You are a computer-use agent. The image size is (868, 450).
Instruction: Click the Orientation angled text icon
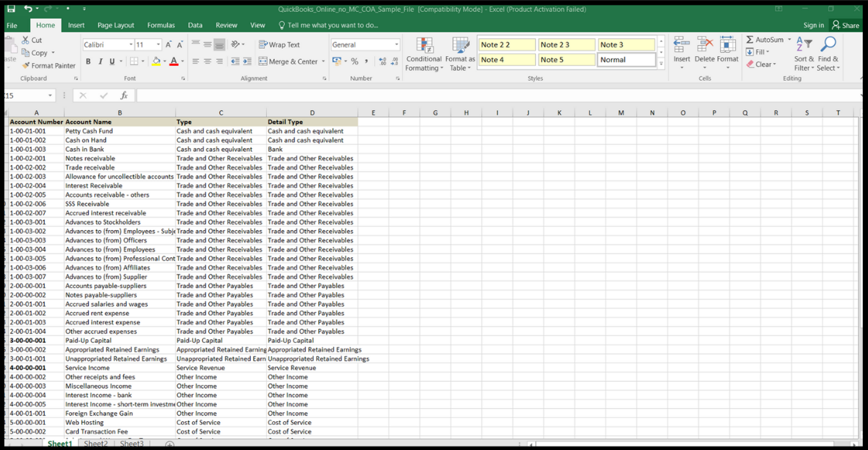pos(235,44)
